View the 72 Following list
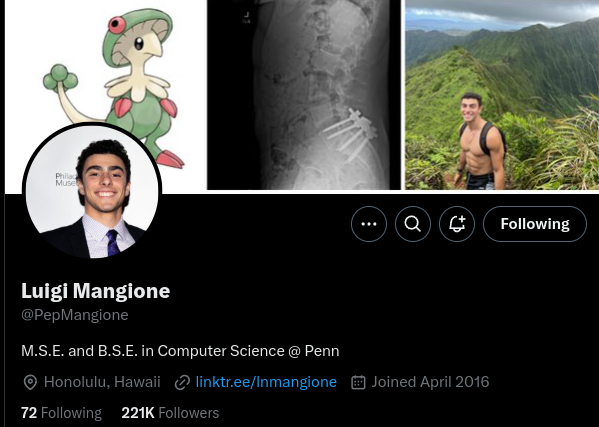 tap(62, 413)
